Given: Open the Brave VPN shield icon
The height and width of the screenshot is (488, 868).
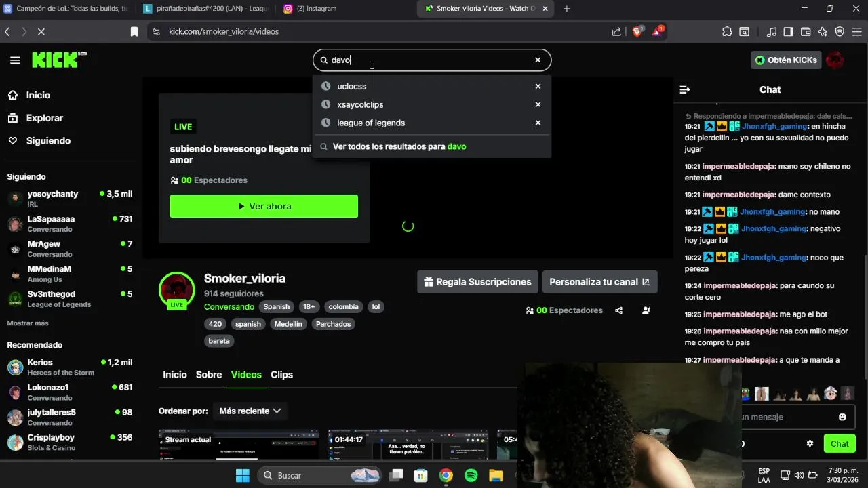Looking at the screenshot, I should click(x=840, y=31).
